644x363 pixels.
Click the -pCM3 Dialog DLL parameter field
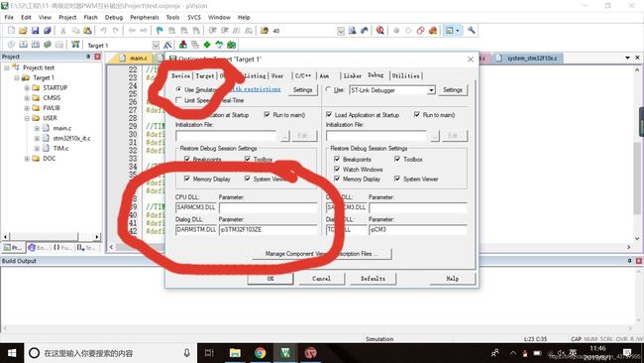tap(417, 229)
